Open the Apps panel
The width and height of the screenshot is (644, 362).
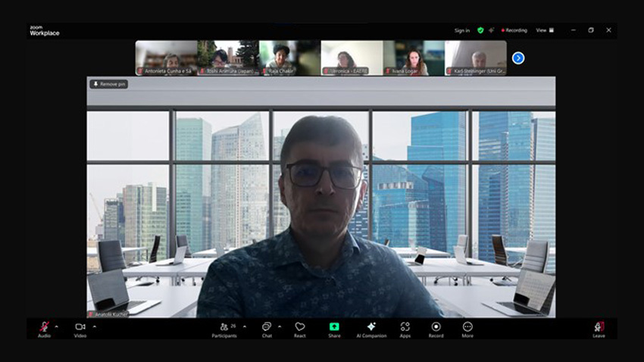pos(405,327)
